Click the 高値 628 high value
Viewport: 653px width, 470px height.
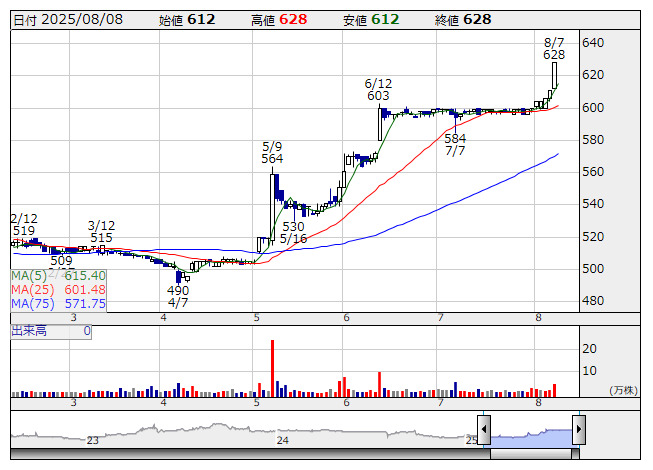279,20
